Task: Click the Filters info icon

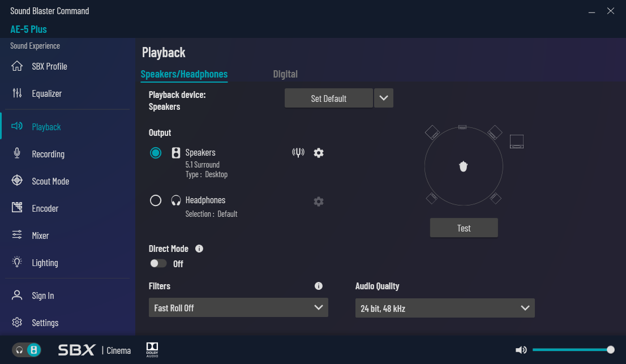Action: pyautogui.click(x=319, y=286)
